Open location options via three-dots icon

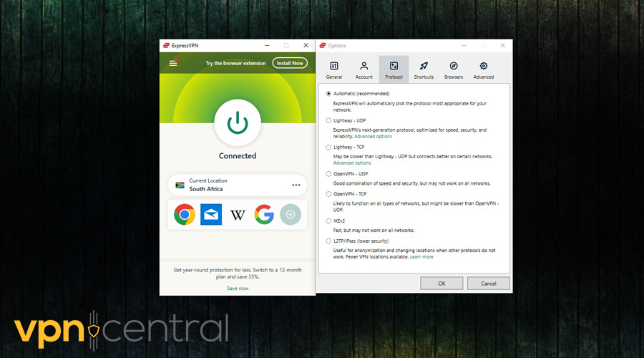coord(296,185)
